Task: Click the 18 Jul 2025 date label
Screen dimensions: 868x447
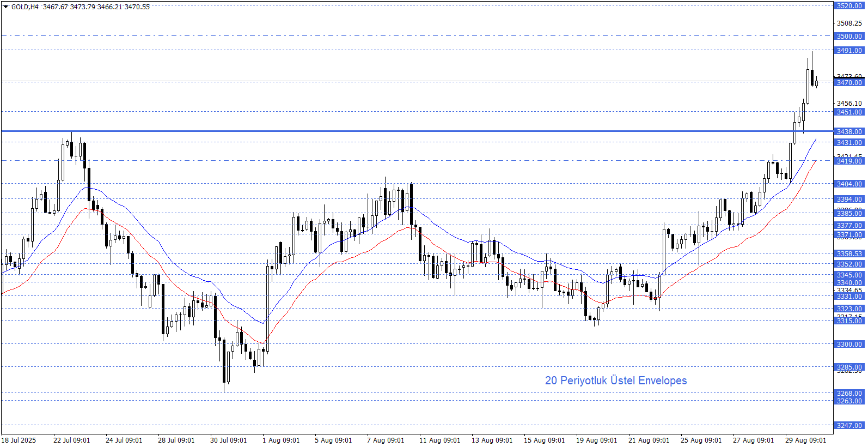Action: tap(19, 440)
